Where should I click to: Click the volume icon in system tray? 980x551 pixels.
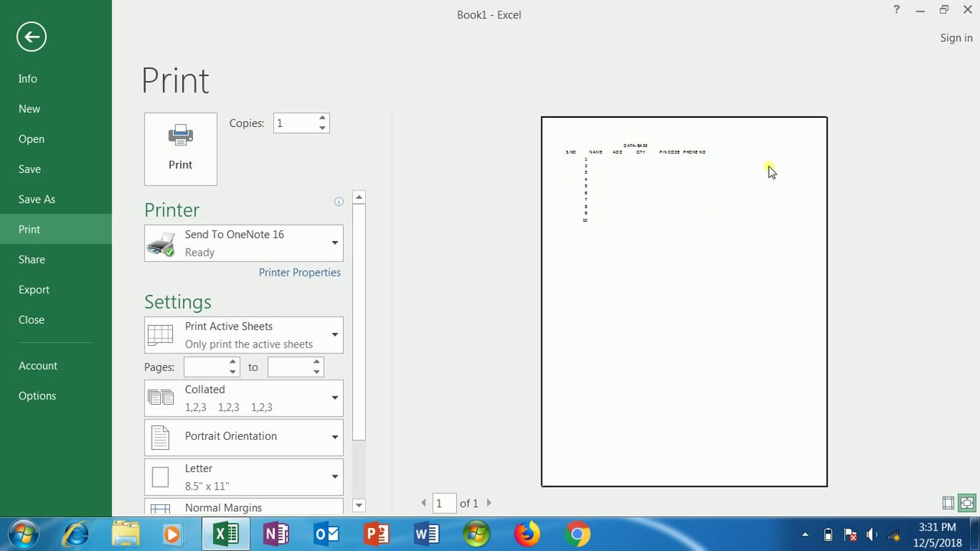pos(871,535)
